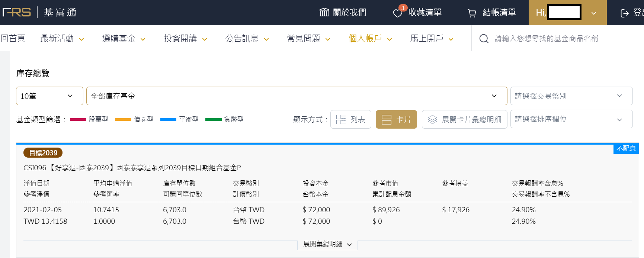The width and height of the screenshot is (644, 258).
Task: Open the 投資開講 menu
Action: (185, 38)
